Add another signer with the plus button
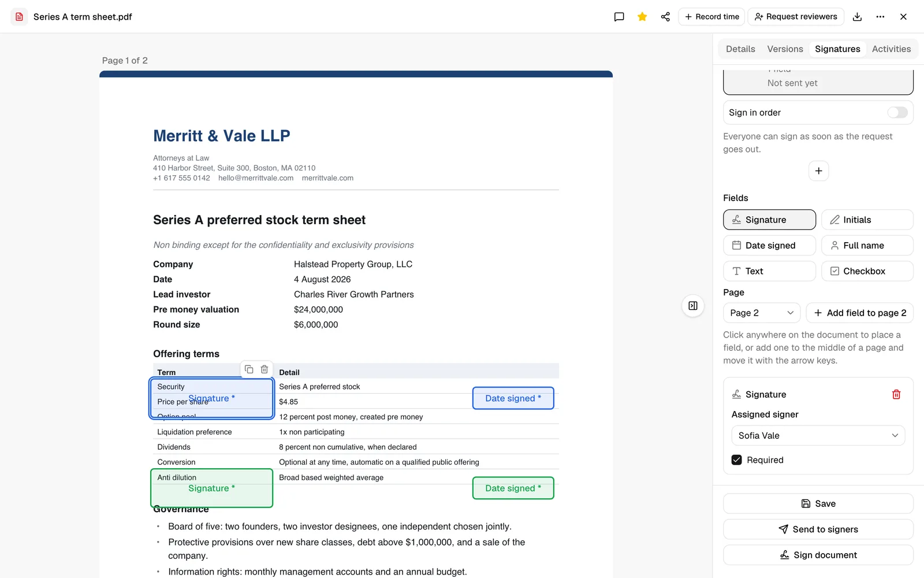924x578 pixels. coord(818,171)
